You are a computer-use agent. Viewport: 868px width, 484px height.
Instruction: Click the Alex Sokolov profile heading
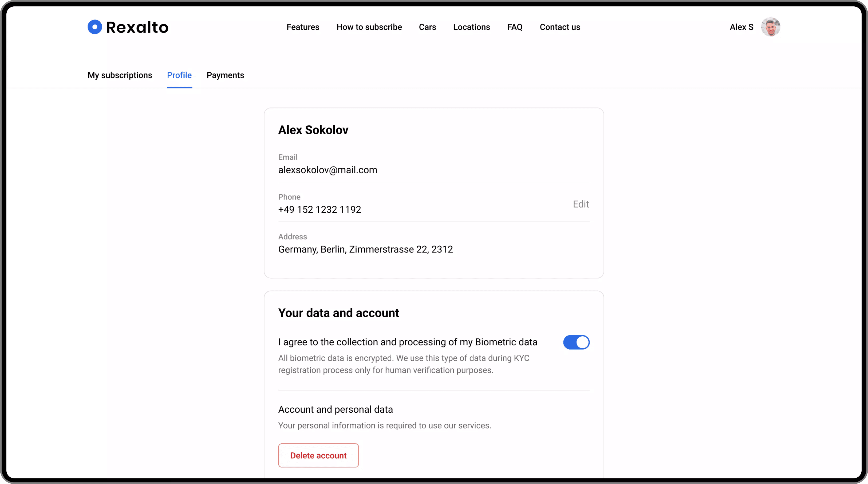coord(313,130)
